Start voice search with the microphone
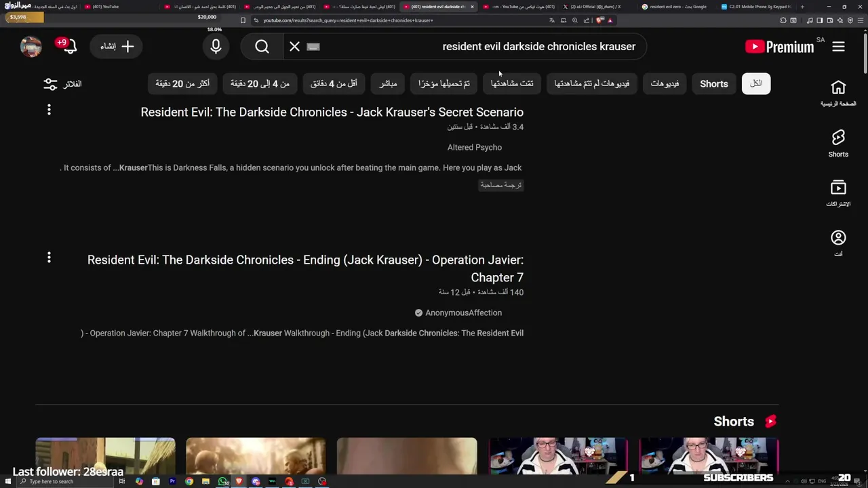The image size is (868, 488). coord(216,47)
